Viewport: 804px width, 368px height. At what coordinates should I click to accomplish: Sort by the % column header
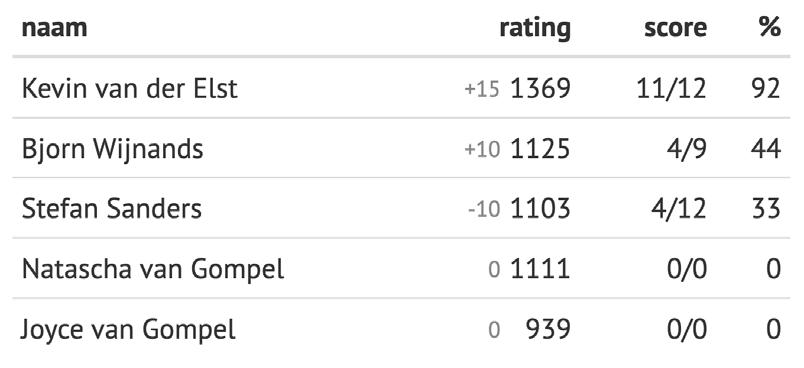[x=770, y=27]
